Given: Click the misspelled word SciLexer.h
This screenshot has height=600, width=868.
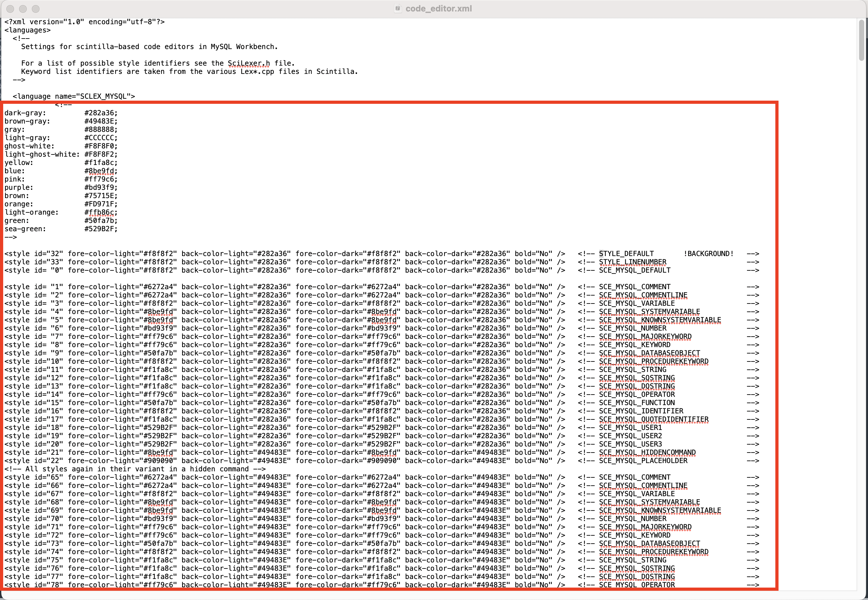Looking at the screenshot, I should coord(248,63).
